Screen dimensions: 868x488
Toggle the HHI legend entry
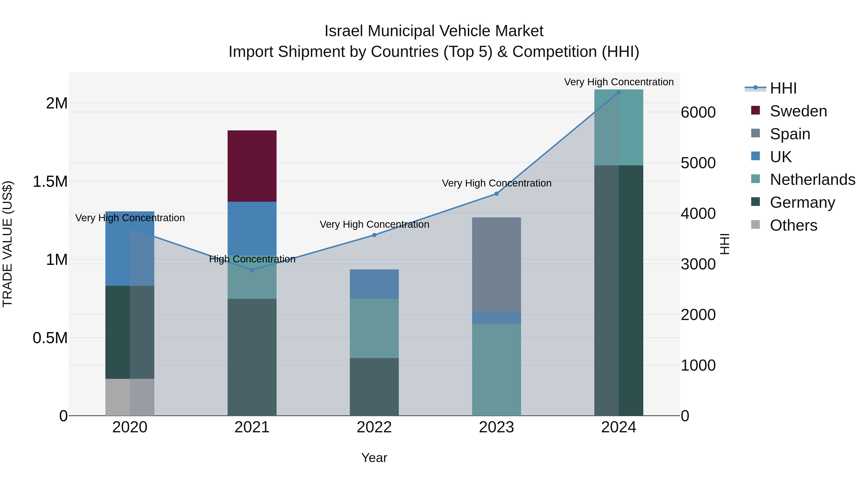771,88
